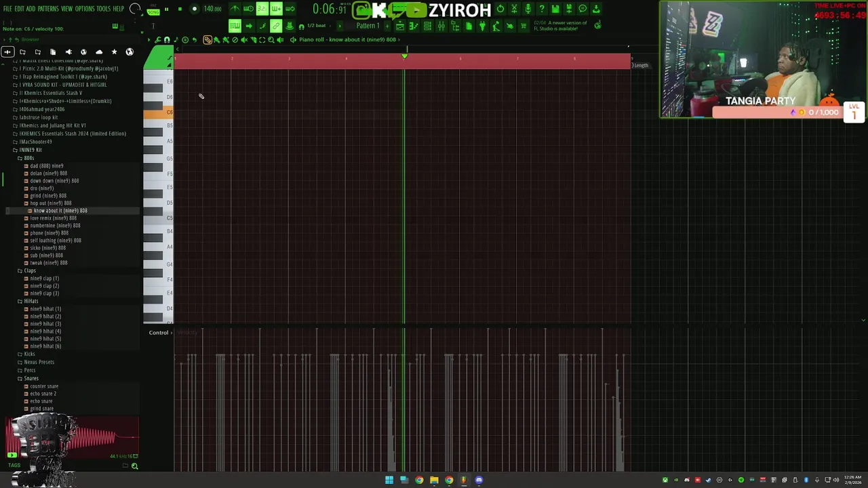
Task: Open Google Chrome from the taskbar
Action: point(419,481)
